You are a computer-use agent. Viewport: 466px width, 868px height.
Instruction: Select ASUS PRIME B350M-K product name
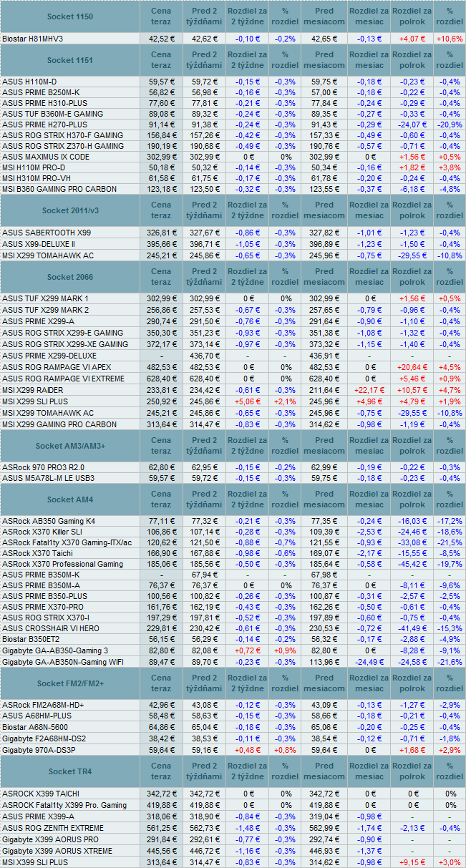(x=41, y=575)
